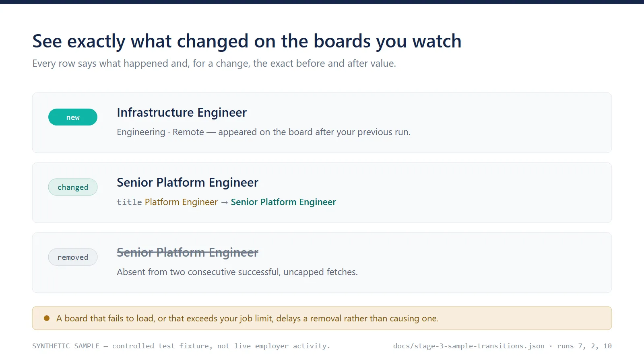Viewport: 644px width, 362px height.
Task: Click the "SYNTHETIC SAMPLE" footer note
Action: [181, 346]
